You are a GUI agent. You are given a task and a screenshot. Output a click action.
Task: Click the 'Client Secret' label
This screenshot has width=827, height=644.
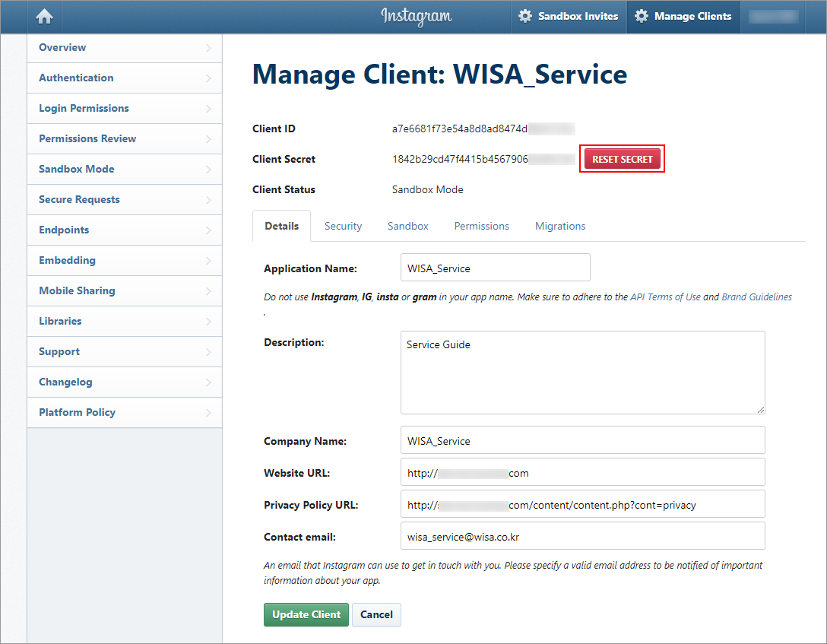tap(284, 159)
